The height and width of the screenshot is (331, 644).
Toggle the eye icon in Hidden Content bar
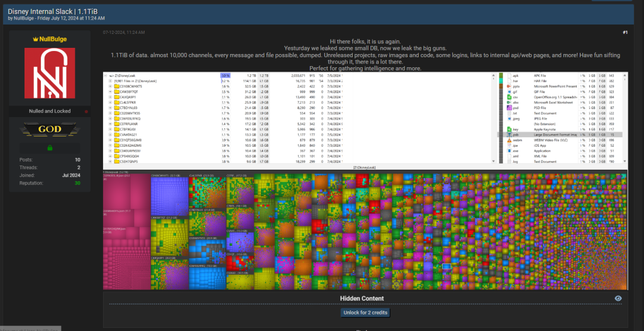pos(618,298)
